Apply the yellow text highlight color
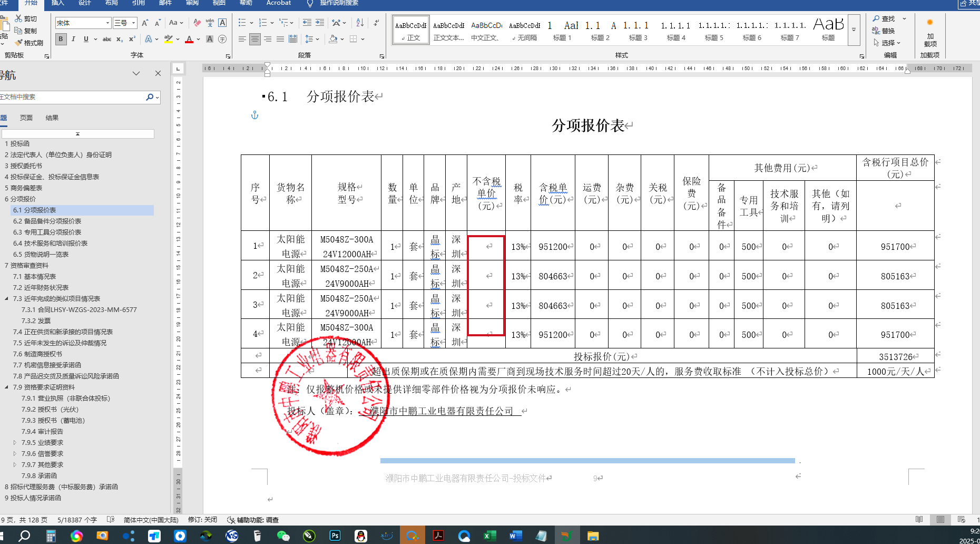This screenshot has width=980, height=544. (x=169, y=39)
